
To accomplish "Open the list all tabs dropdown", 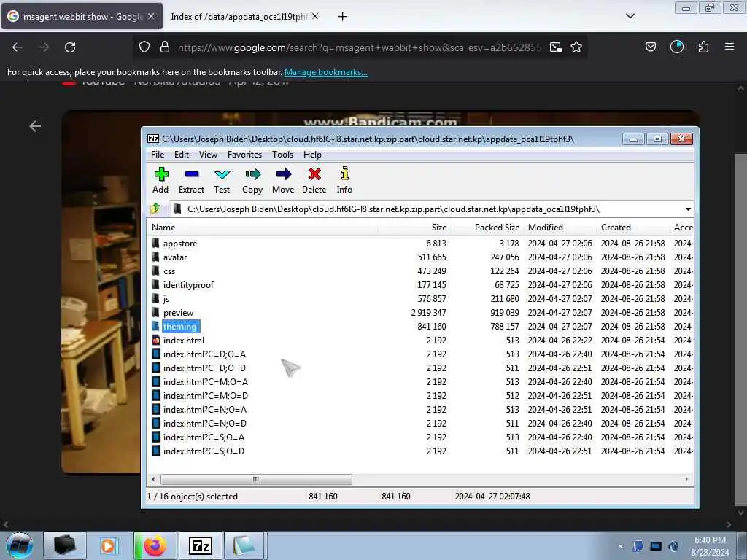I will (630, 16).
